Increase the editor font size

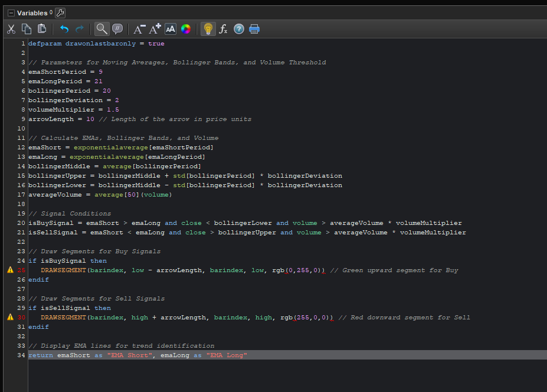coord(155,29)
